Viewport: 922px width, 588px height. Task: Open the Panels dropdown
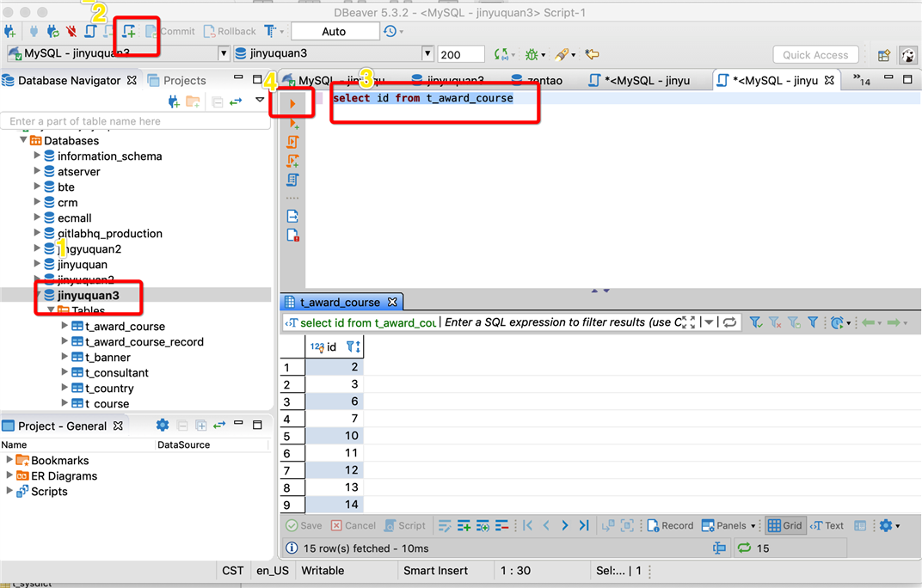tap(729, 525)
